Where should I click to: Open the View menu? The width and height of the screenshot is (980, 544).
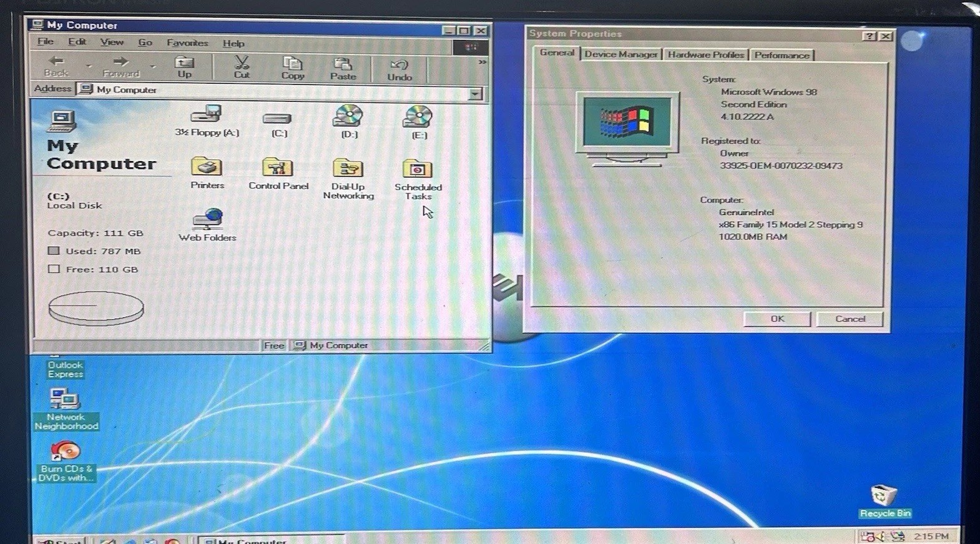pos(112,42)
